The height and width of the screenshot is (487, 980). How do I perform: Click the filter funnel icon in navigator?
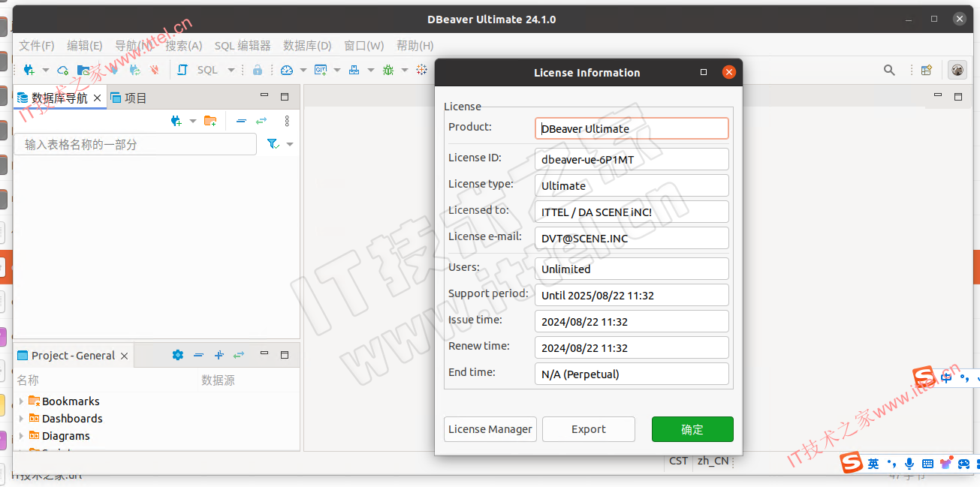(x=273, y=144)
